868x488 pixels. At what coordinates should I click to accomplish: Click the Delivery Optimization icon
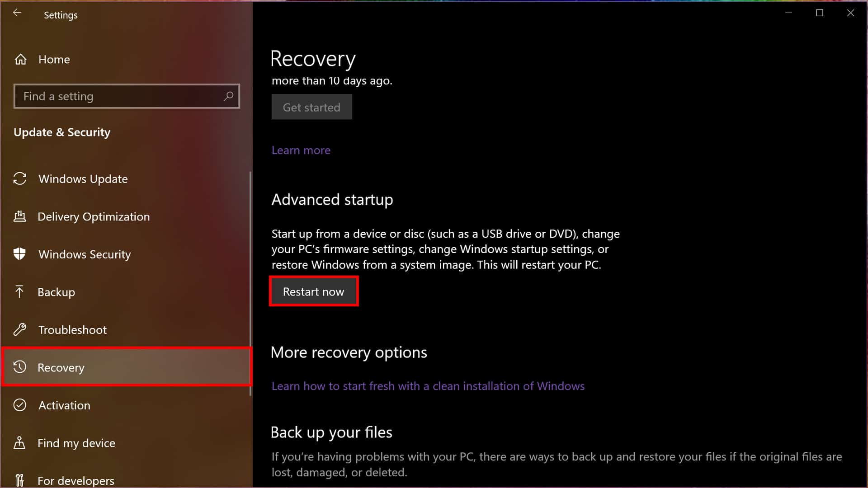(20, 216)
